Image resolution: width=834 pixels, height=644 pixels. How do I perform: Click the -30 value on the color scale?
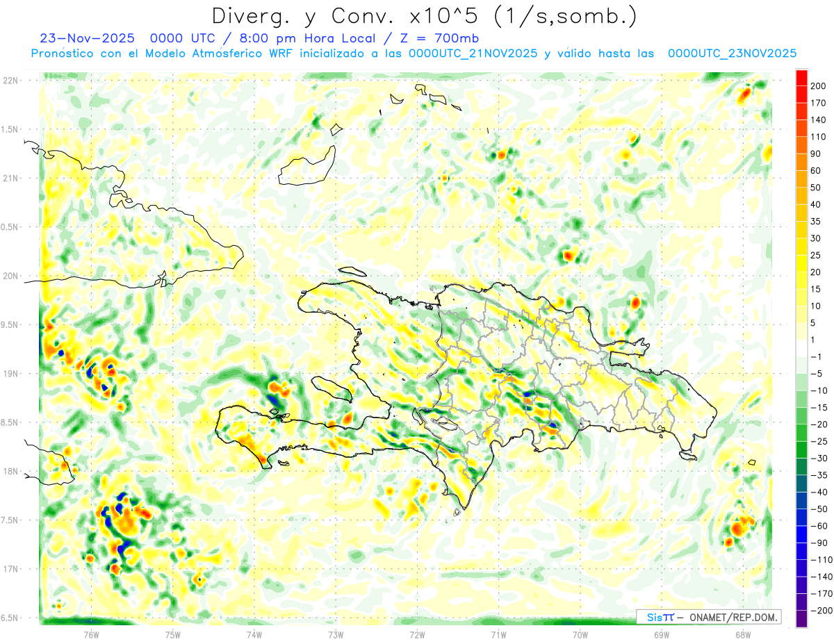coord(819,458)
